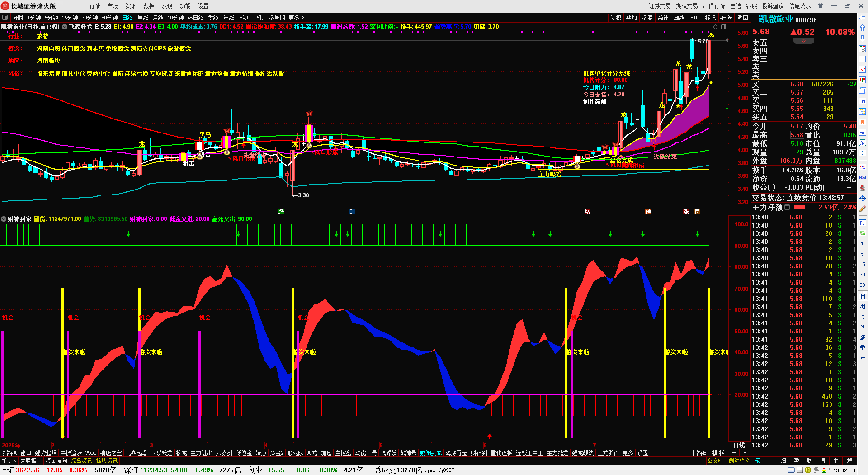Screen dimensions: 868x475
Task: Click the up arrow icon in right sidebar
Action: (x=863, y=28)
